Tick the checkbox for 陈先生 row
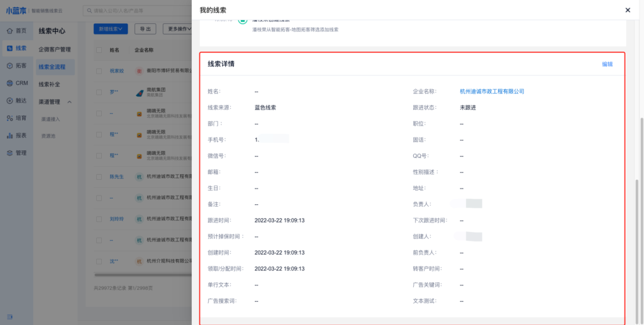644x325 pixels. (x=99, y=177)
